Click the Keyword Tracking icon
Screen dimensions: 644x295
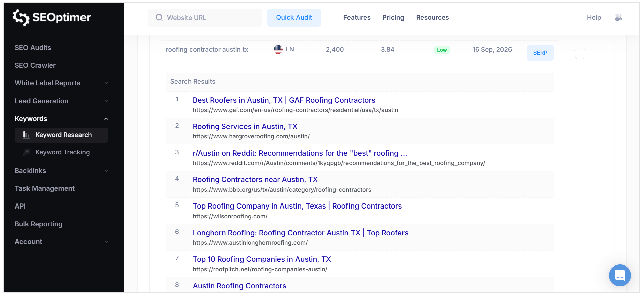[x=26, y=152]
